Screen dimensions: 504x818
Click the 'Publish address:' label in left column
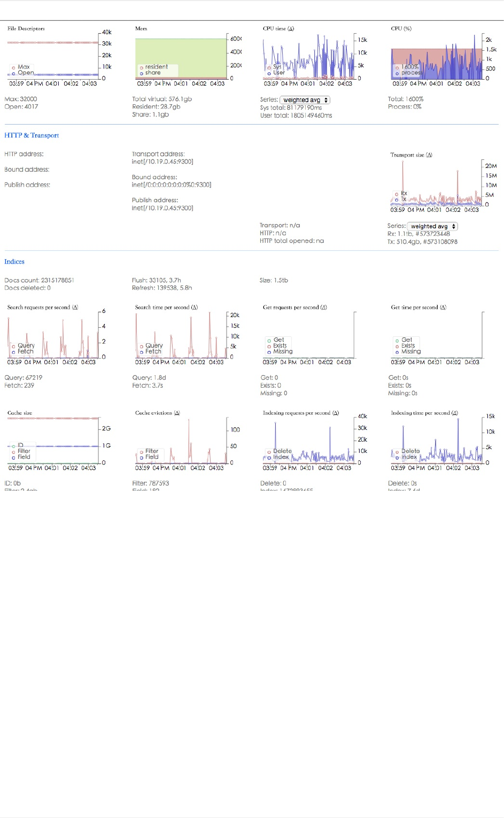tap(27, 184)
